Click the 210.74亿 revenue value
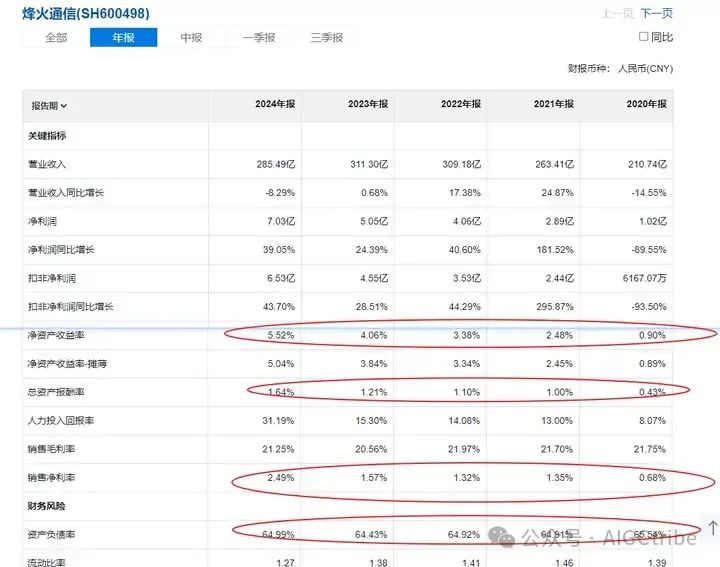This screenshot has width=720, height=567. [647, 164]
